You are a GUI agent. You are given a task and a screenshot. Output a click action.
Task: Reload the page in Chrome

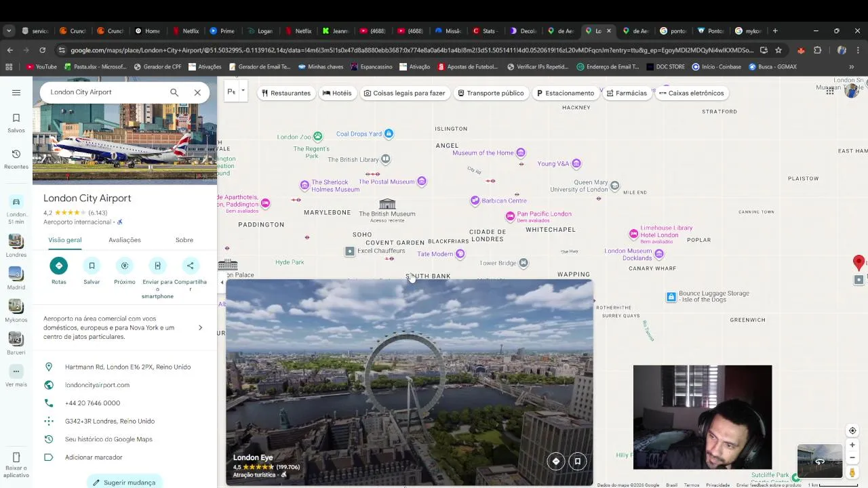coord(42,50)
